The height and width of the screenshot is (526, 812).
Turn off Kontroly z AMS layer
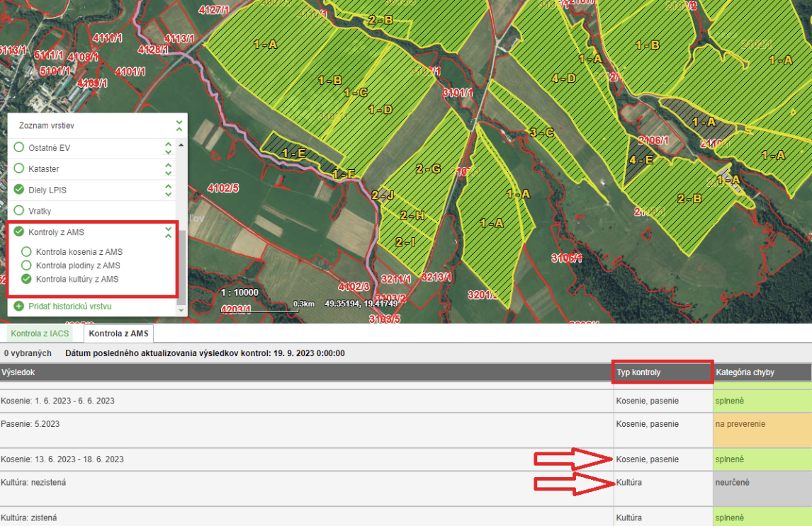pos(19,231)
